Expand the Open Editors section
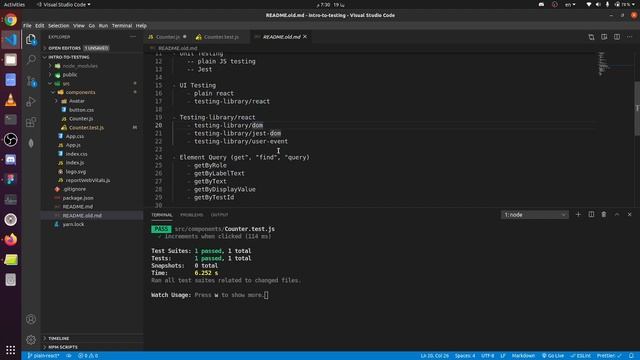640x360 pixels. pos(64,48)
